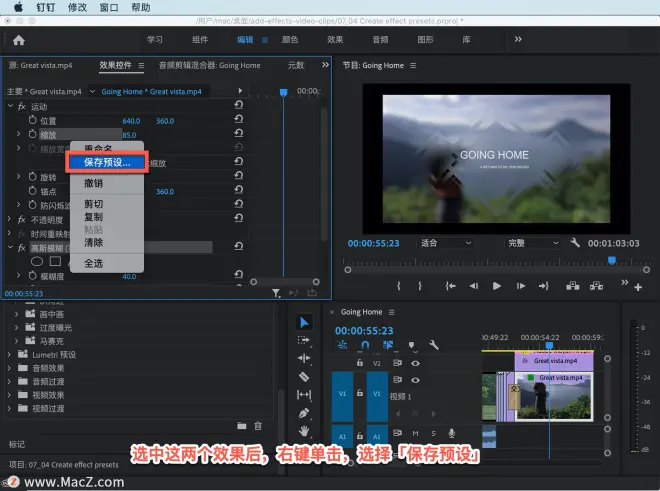
Task: Toggle V2 track output eye
Action: (415, 363)
